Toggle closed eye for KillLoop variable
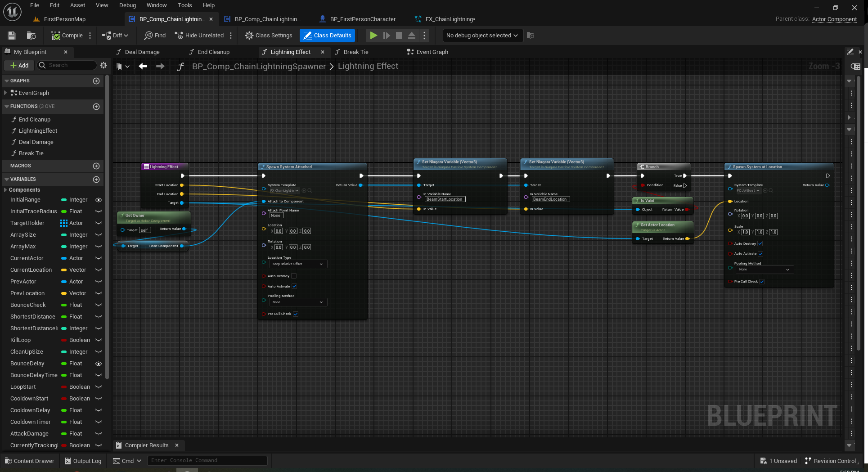Image resolution: width=868 pixels, height=472 pixels. [x=99, y=341]
